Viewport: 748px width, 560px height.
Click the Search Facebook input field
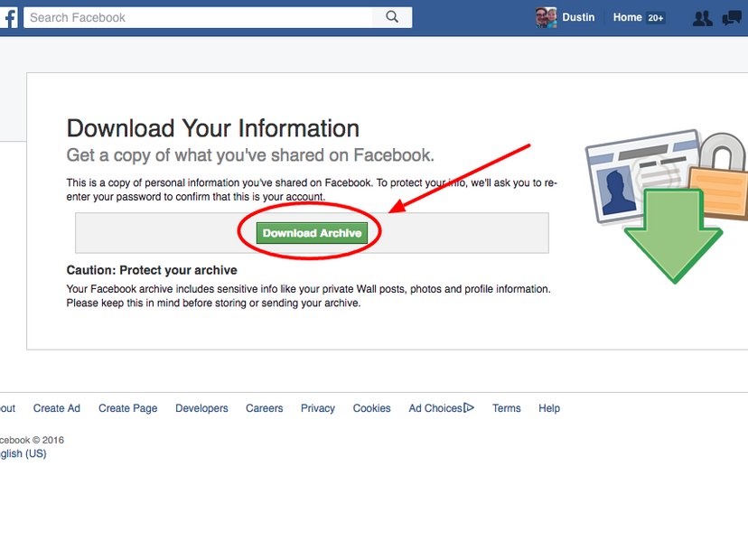[x=199, y=17]
